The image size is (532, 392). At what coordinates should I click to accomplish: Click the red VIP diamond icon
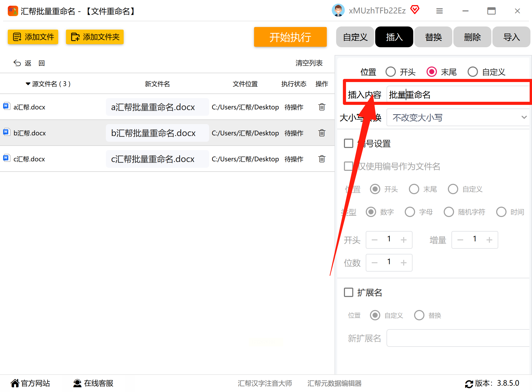[415, 10]
